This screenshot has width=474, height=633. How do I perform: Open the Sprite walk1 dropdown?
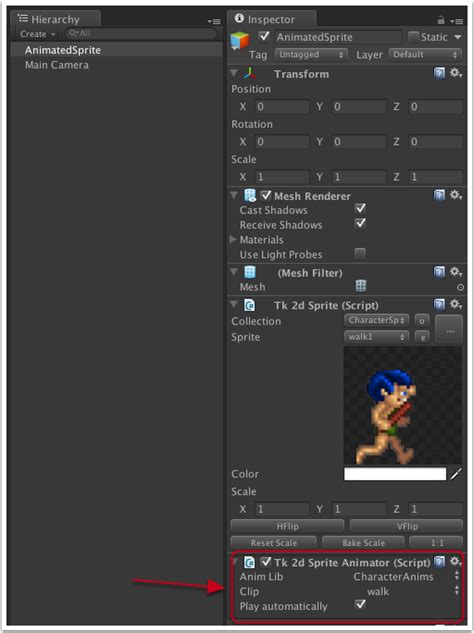[376, 337]
